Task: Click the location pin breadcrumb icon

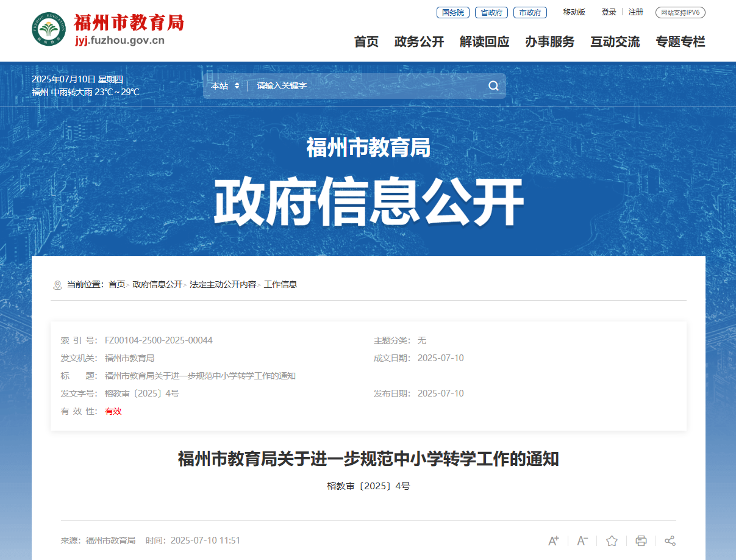Action: point(58,285)
